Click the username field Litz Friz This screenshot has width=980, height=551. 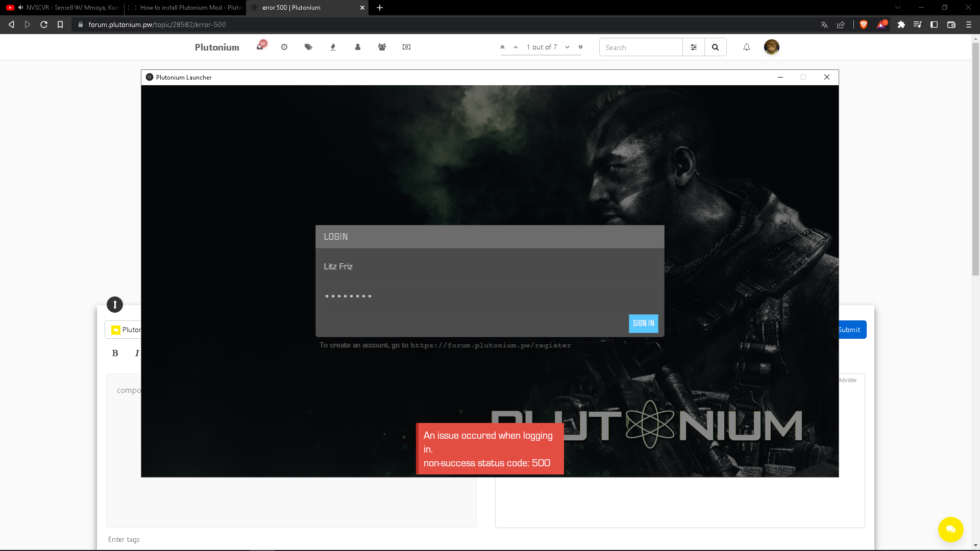point(490,266)
